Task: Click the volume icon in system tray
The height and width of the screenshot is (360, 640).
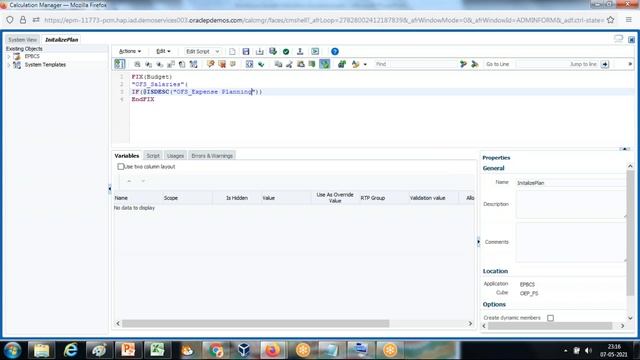Action: tap(588, 351)
